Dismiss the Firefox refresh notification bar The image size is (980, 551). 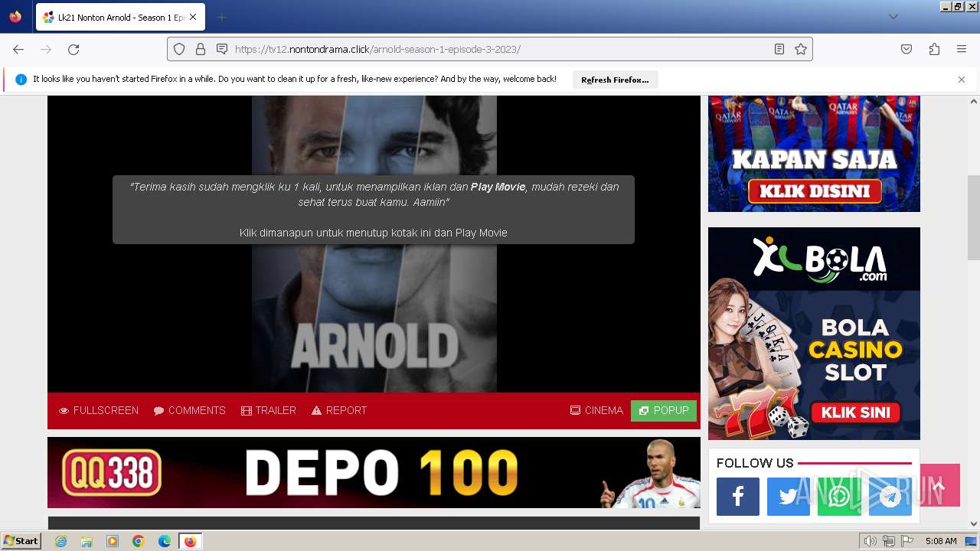(x=962, y=80)
